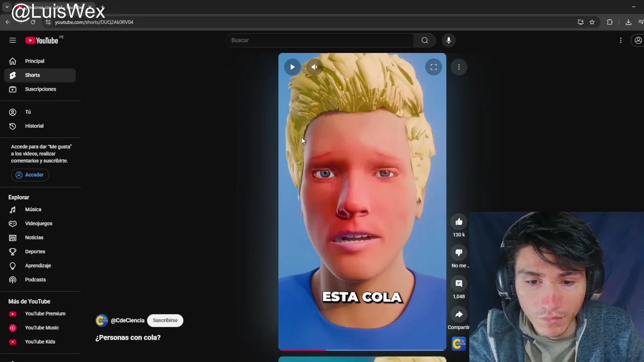Image resolution: width=644 pixels, height=362 pixels.
Task: Open Videojuegos under Explorar
Action: [x=40, y=223]
